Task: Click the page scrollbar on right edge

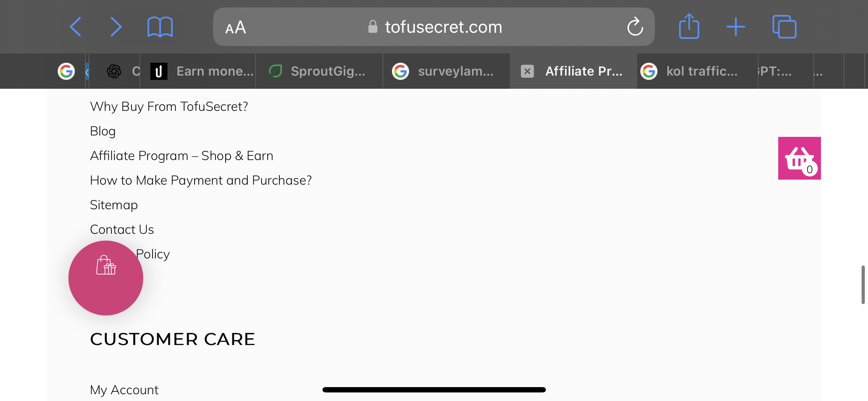Action: [x=863, y=284]
